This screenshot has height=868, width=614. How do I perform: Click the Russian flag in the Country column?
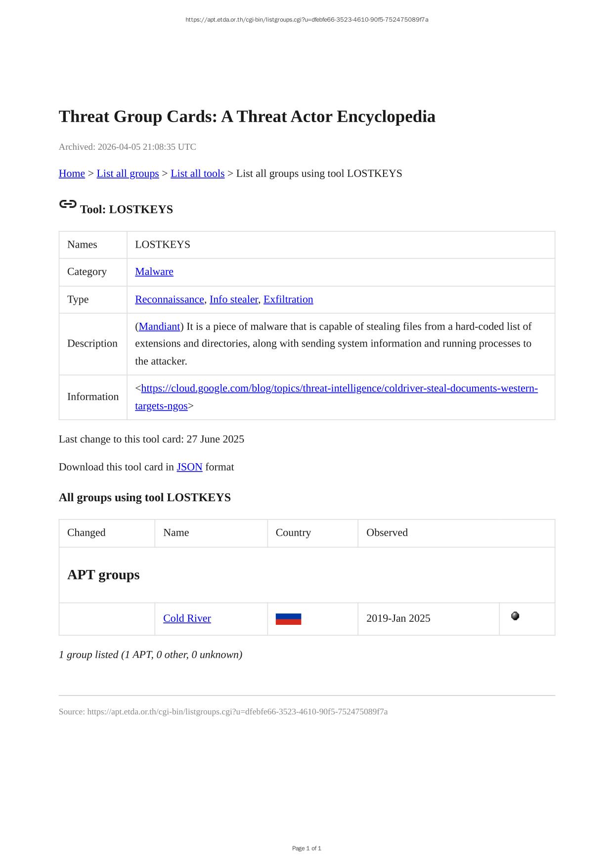click(288, 619)
